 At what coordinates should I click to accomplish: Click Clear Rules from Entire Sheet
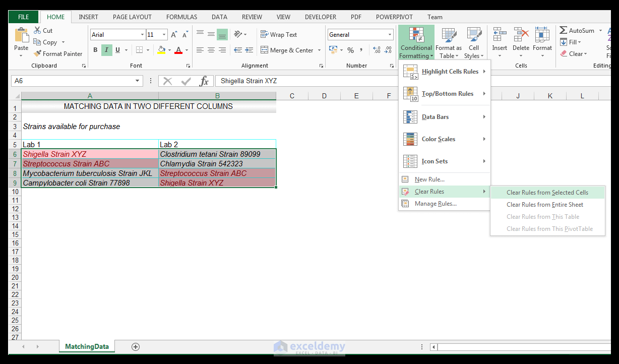tap(545, 205)
